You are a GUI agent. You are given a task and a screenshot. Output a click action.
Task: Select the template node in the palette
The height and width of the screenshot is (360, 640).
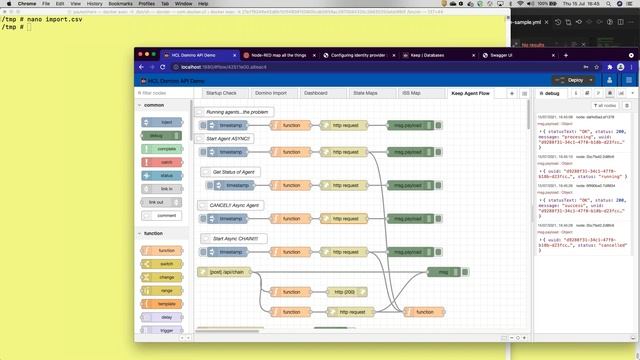tap(162, 304)
